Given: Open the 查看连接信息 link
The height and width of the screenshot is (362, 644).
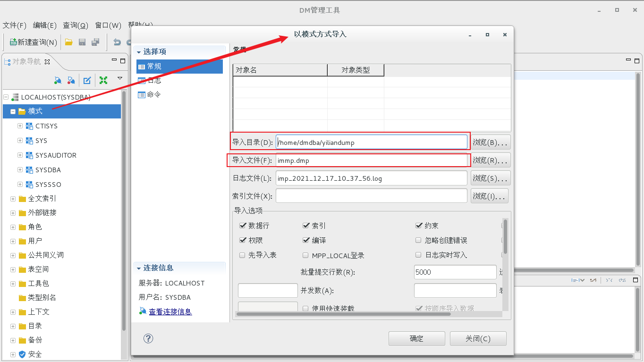Looking at the screenshot, I should (x=170, y=312).
